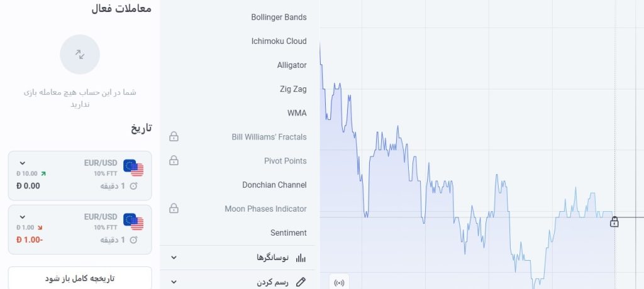Click the lock icon beside Bill Williams' Fractals

click(174, 136)
